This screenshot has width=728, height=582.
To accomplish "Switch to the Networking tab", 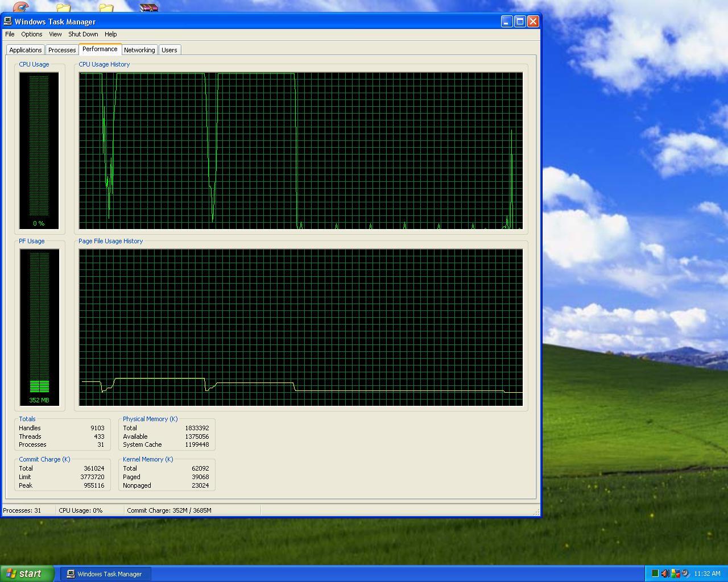I will (x=139, y=50).
